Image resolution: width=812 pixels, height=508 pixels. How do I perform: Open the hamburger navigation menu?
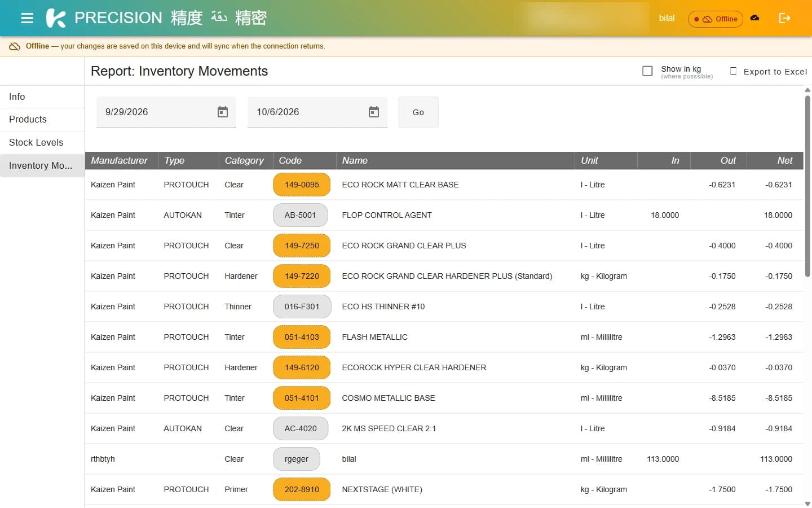[27, 18]
